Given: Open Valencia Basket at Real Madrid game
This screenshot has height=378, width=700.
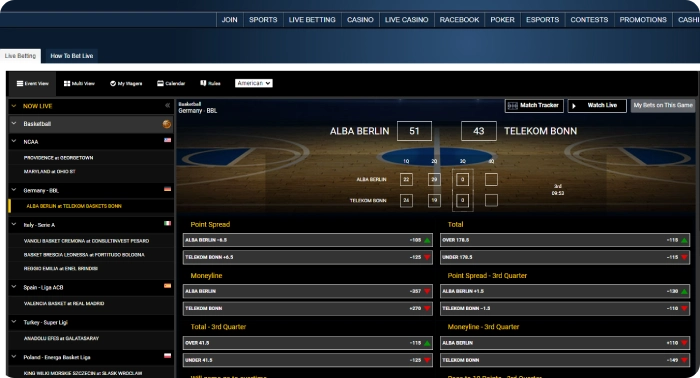Looking at the screenshot, I should pos(64,303).
